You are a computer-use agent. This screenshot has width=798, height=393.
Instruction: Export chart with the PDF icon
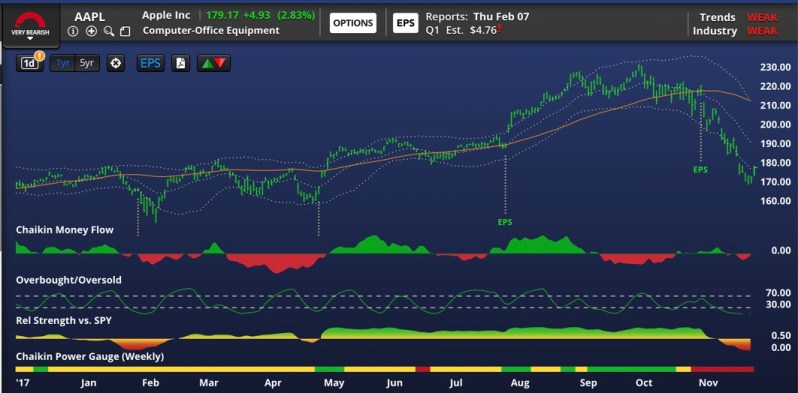coord(181,64)
